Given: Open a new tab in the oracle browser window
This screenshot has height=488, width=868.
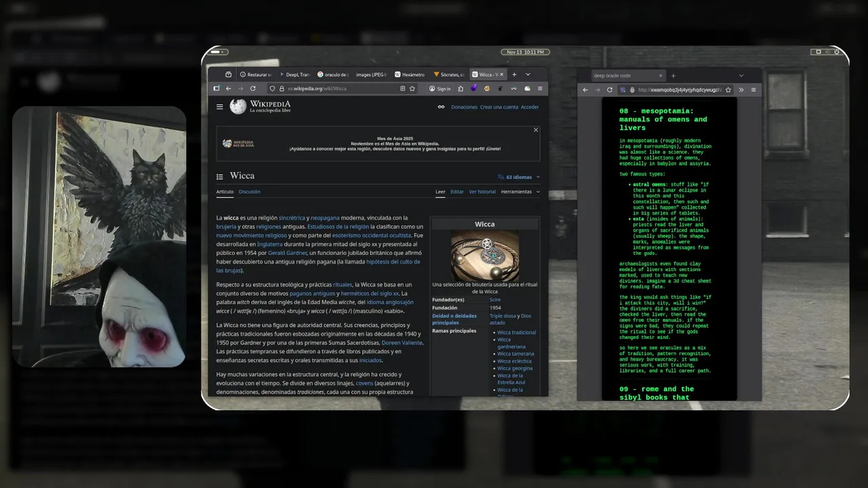Looking at the screenshot, I should pyautogui.click(x=673, y=76).
